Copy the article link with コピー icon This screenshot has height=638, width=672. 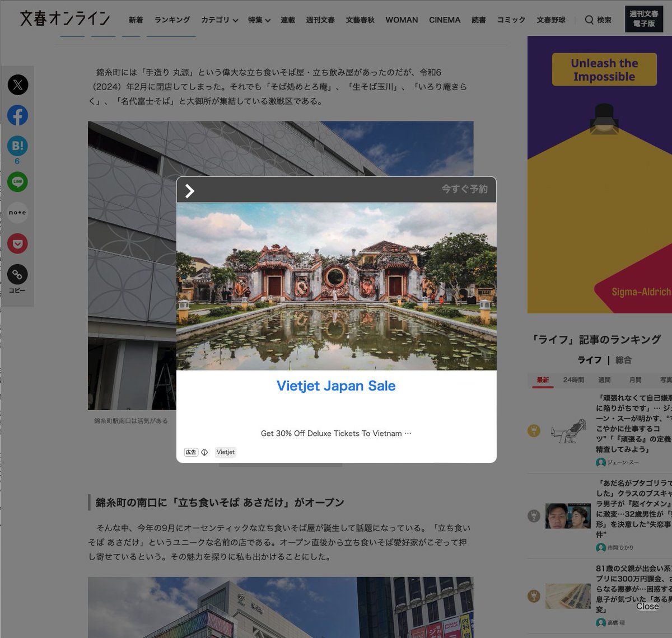coord(17,274)
